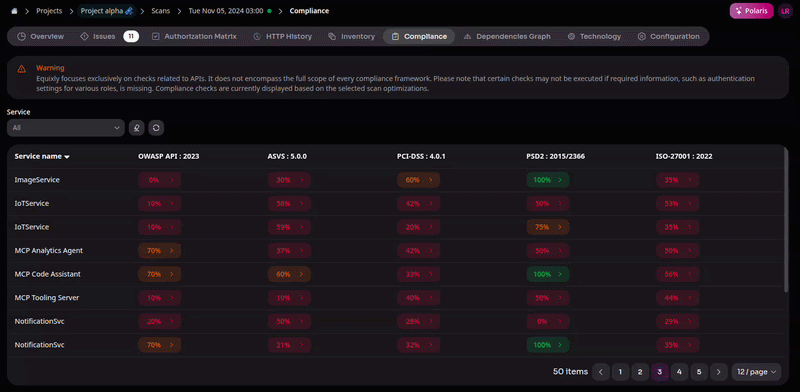Screen dimensions: 800x392
Task: Open the LR user avatar menu
Action: [785, 11]
